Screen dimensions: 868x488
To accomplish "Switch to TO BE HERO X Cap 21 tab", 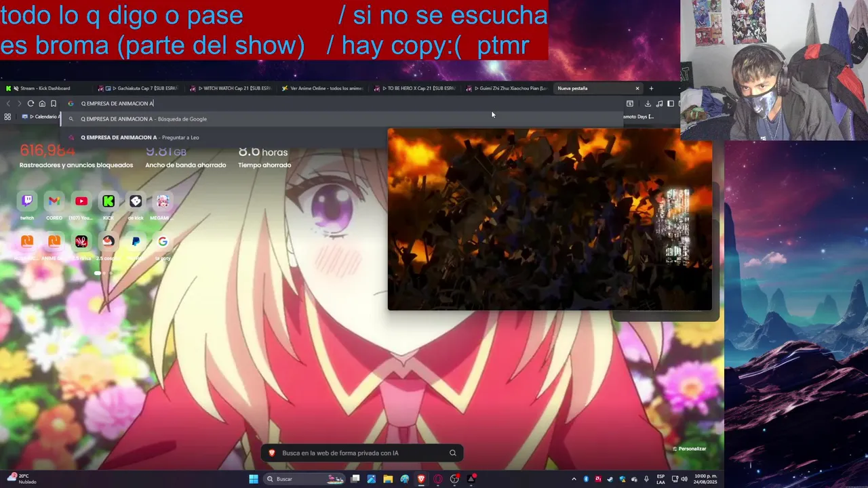I will (x=415, y=88).
